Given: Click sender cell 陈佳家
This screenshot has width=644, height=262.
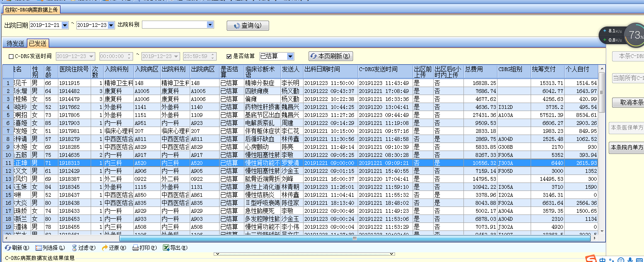Looking at the screenshot, I should pos(291,203).
